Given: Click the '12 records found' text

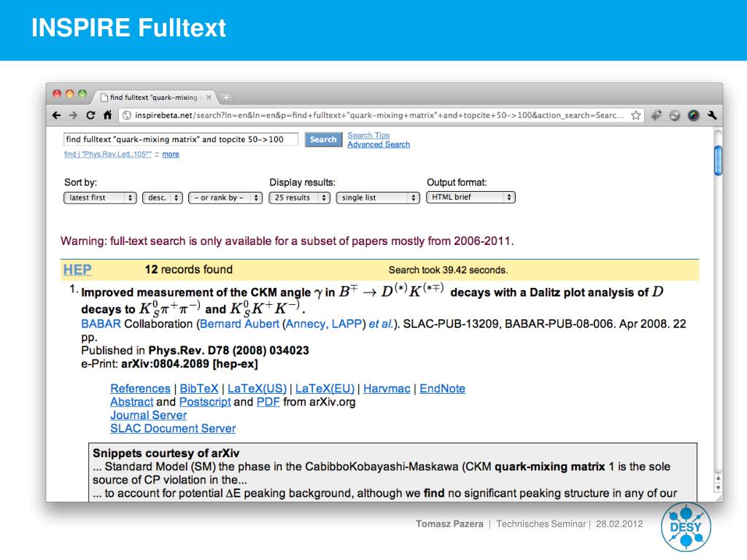Looking at the screenshot, I should tap(189, 270).
